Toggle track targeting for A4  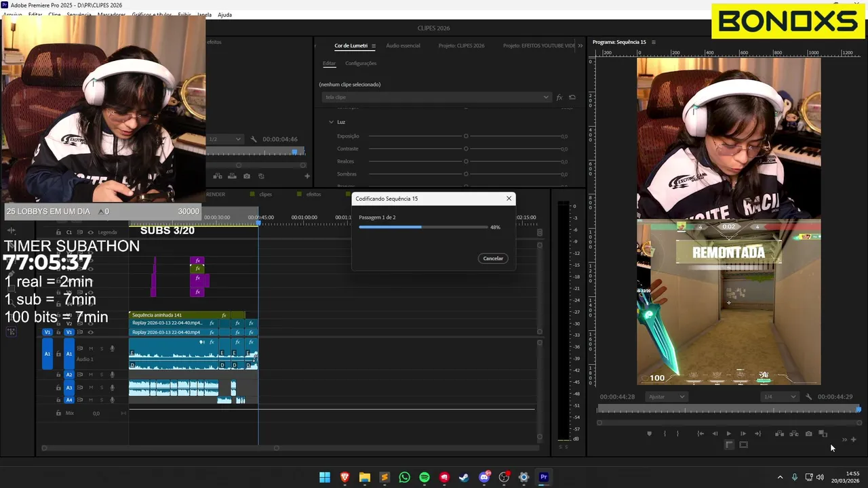[68, 400]
